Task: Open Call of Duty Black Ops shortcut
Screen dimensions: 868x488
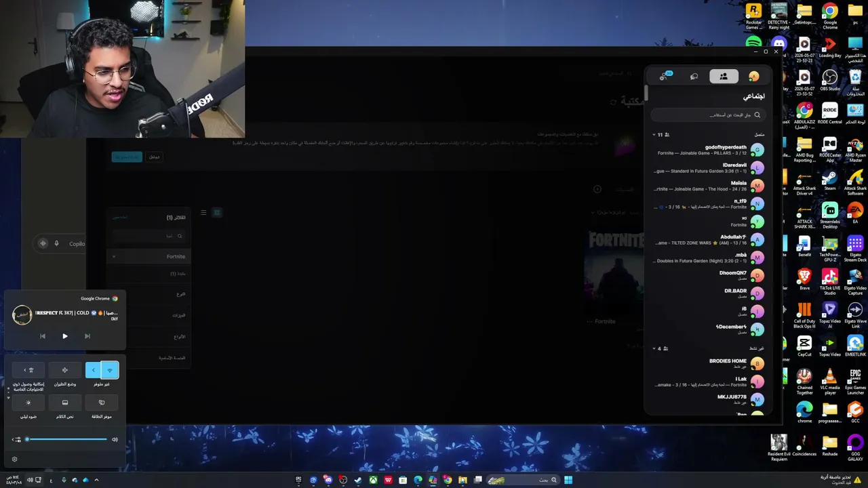Action: [x=804, y=315]
